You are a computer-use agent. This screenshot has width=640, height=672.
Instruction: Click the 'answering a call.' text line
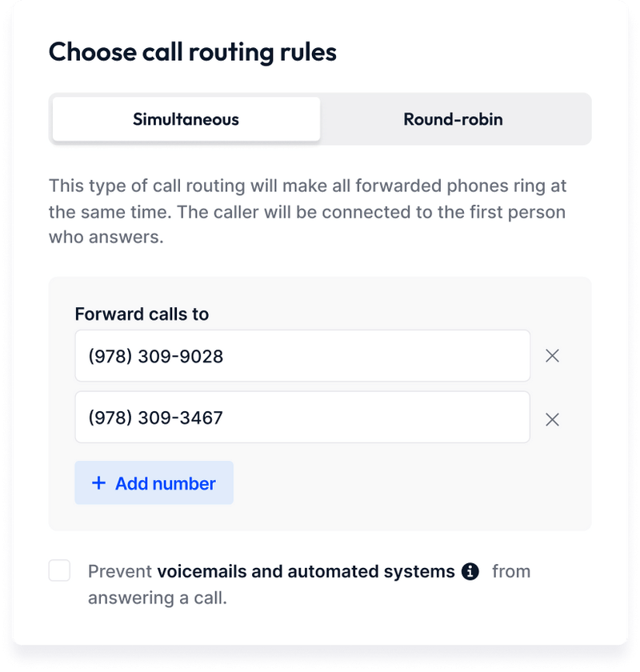click(x=158, y=598)
